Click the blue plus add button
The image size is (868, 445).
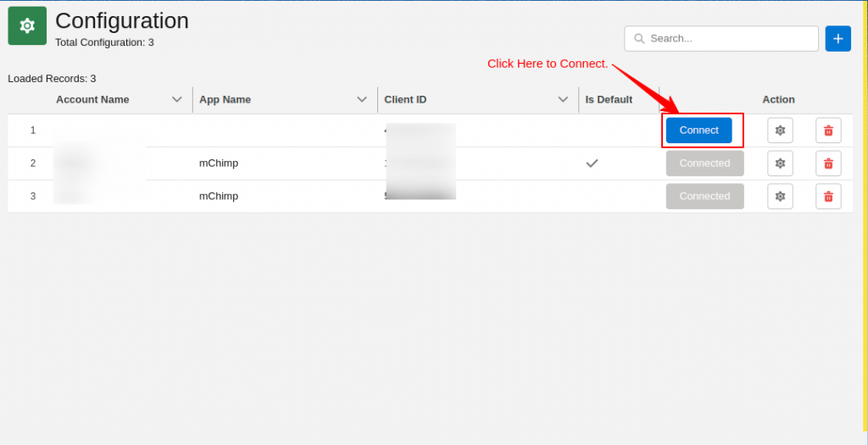pyautogui.click(x=837, y=38)
